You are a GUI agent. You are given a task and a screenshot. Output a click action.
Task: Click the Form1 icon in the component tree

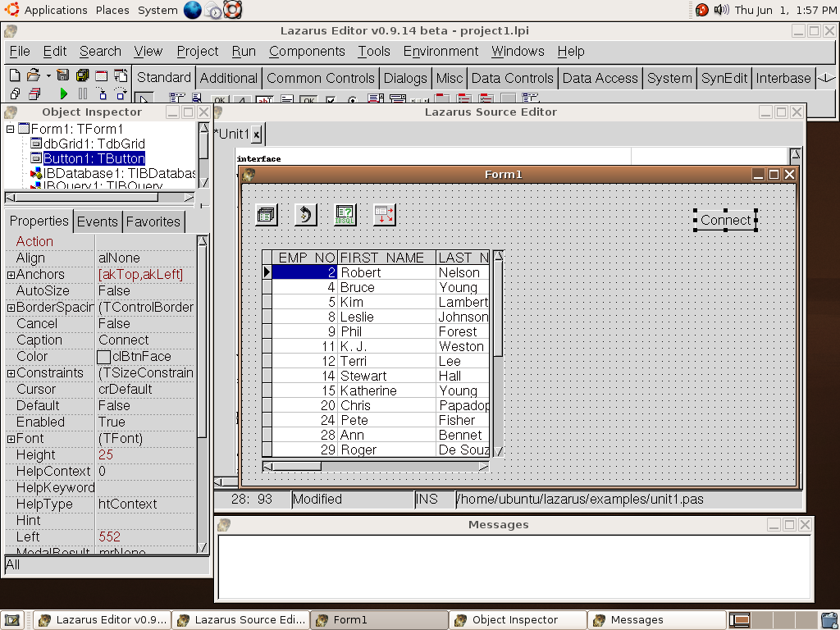(x=24, y=129)
